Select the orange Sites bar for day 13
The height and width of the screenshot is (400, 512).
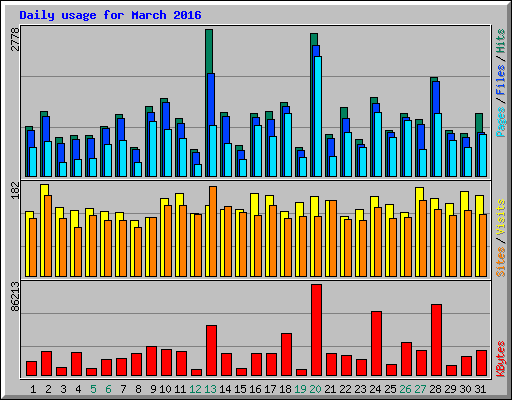click(213, 231)
